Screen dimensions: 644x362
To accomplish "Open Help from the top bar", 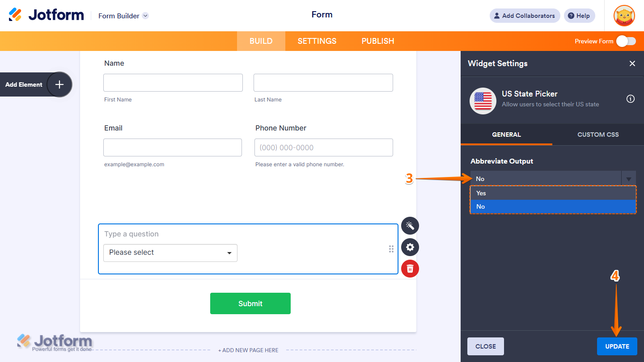I will point(579,16).
